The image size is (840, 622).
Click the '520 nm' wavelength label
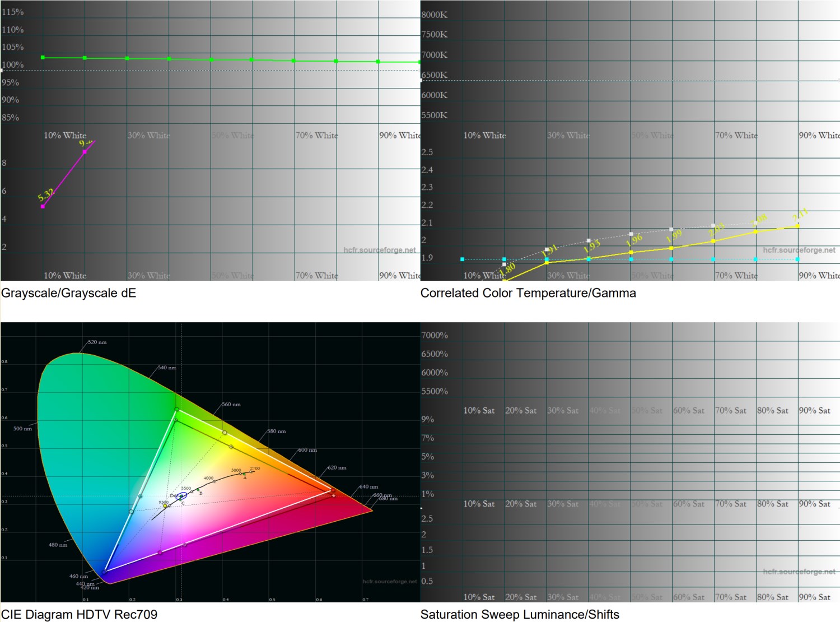pyautogui.click(x=97, y=342)
